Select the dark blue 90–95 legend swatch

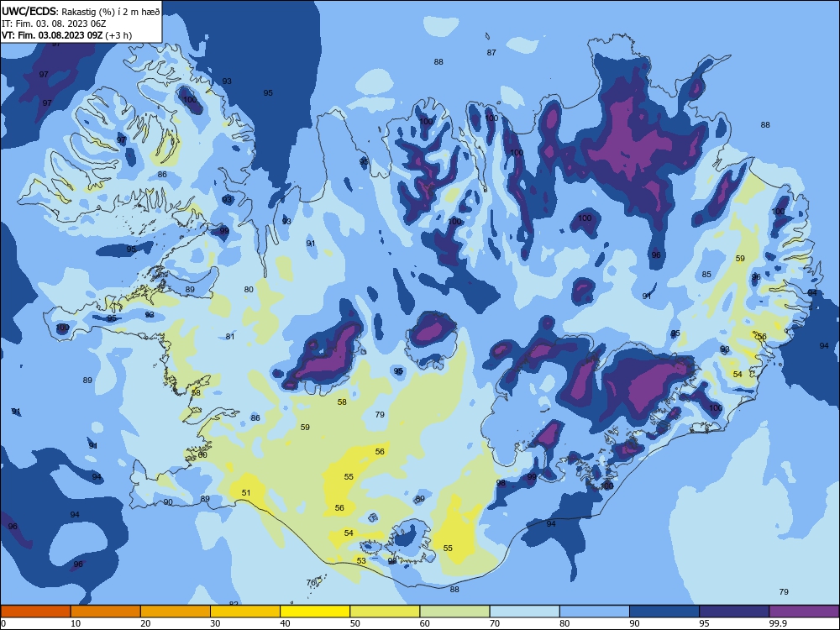coord(664,612)
